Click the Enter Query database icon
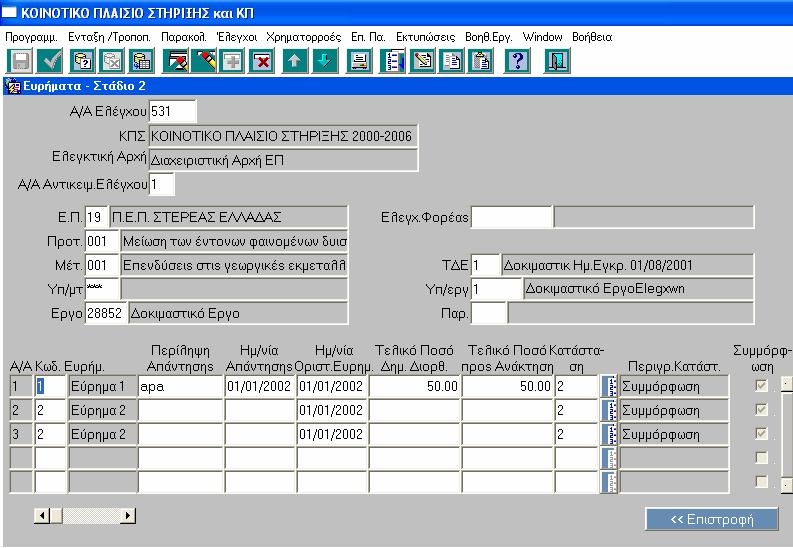The height and width of the screenshot is (548, 793). tap(82, 61)
